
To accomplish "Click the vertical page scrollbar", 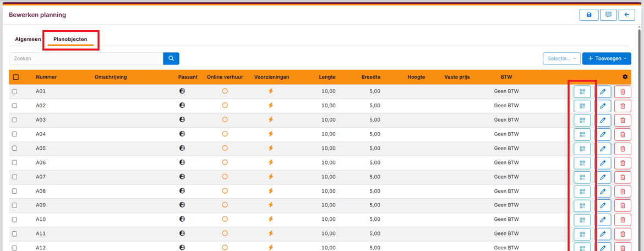I will tap(640, 140).
